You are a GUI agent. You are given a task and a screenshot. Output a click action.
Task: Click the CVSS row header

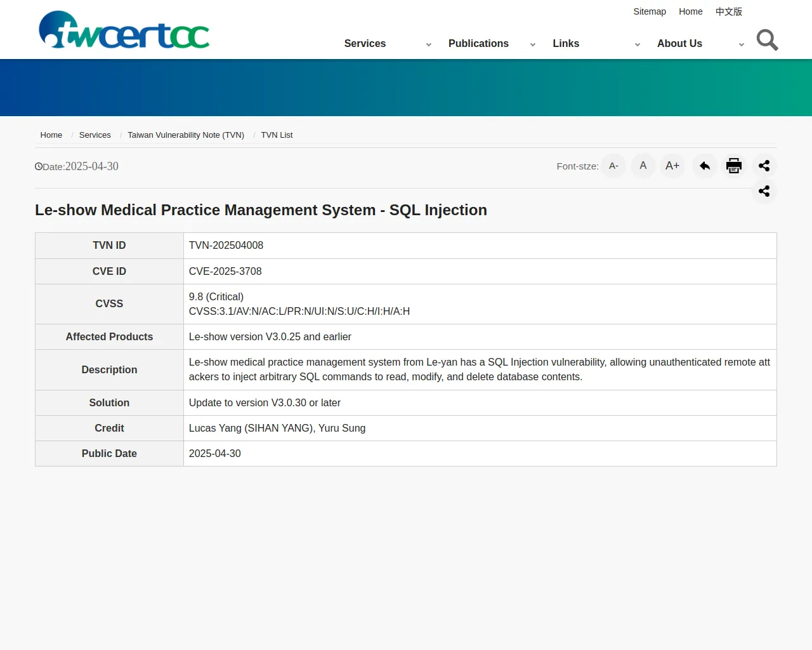tap(109, 304)
